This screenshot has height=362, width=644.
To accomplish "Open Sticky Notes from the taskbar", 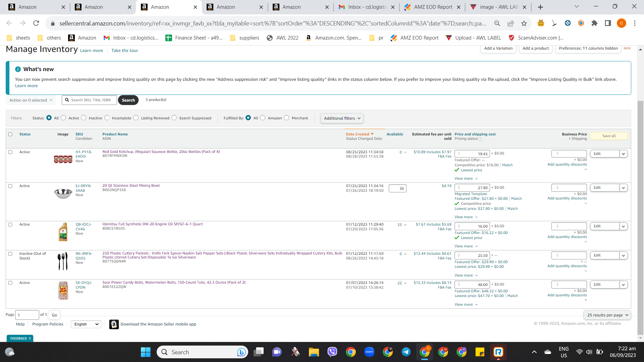I will point(480,352).
